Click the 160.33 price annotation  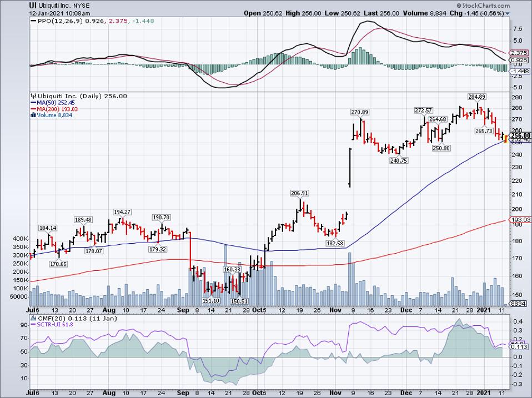tap(232, 270)
